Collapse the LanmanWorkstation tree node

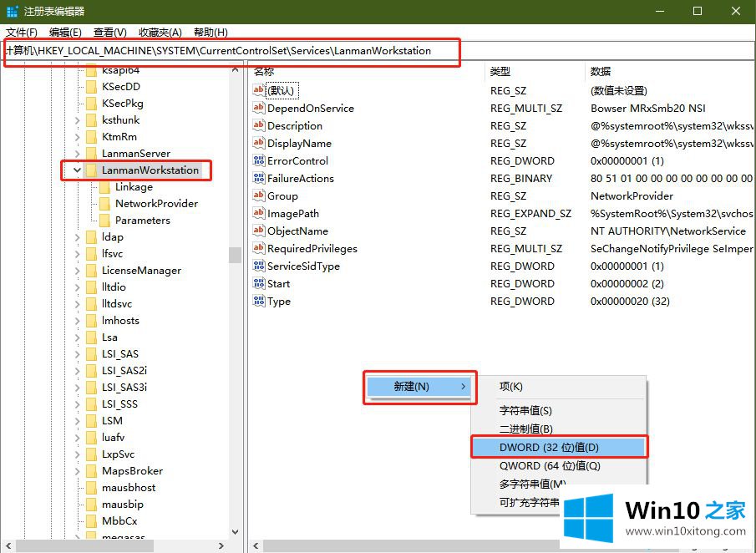point(77,170)
